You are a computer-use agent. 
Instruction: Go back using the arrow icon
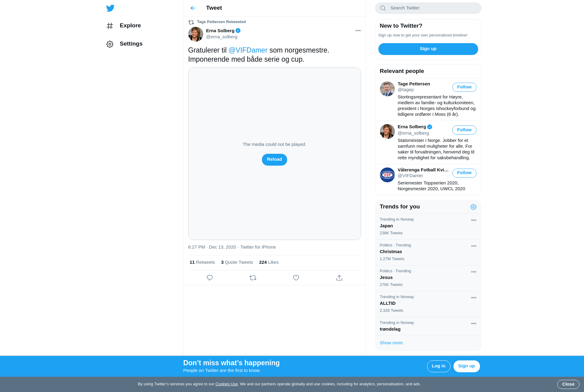(193, 8)
